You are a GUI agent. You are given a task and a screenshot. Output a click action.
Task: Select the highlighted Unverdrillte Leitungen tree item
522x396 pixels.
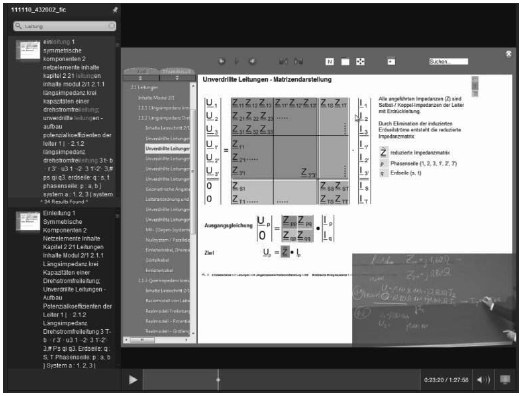[x=168, y=148]
